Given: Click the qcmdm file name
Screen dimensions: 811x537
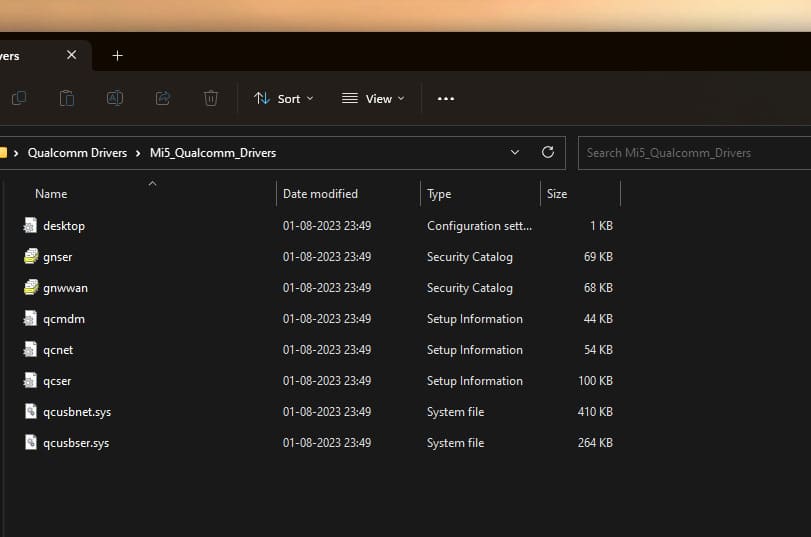Looking at the screenshot, I should (64, 319).
